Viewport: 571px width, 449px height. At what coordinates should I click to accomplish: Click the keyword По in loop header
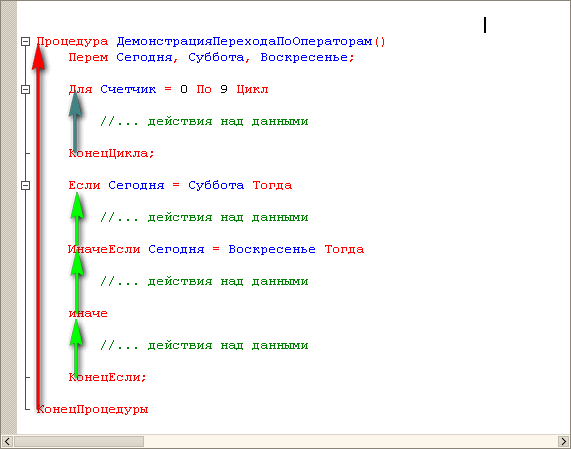204,90
